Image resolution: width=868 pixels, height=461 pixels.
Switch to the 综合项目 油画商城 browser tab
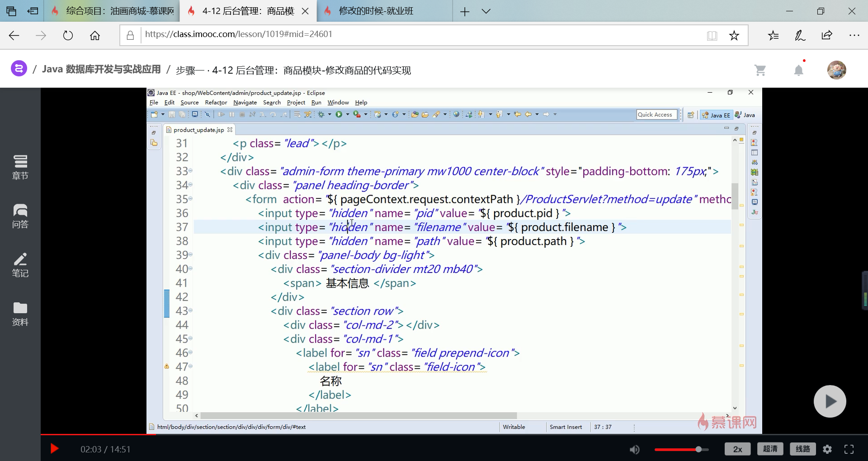tap(112, 11)
